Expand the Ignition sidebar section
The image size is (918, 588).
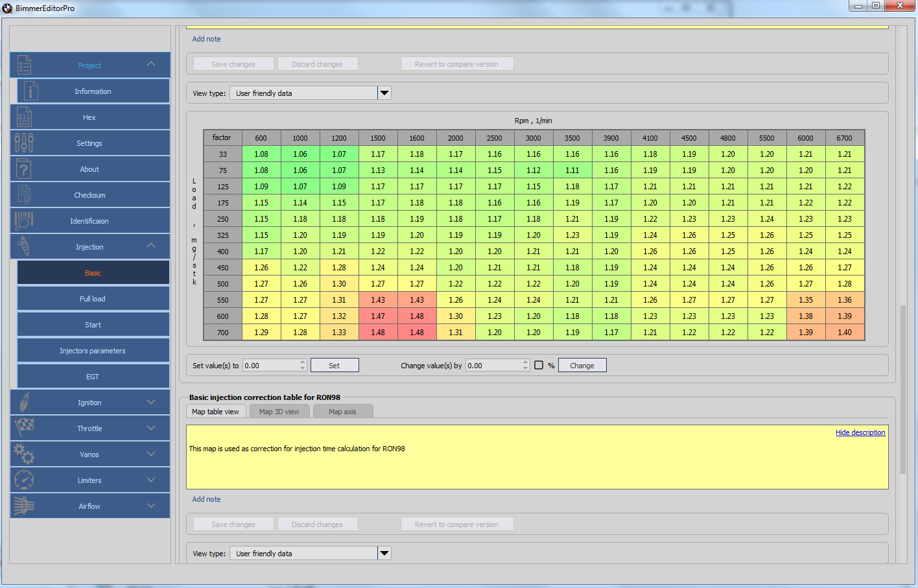tap(151, 403)
